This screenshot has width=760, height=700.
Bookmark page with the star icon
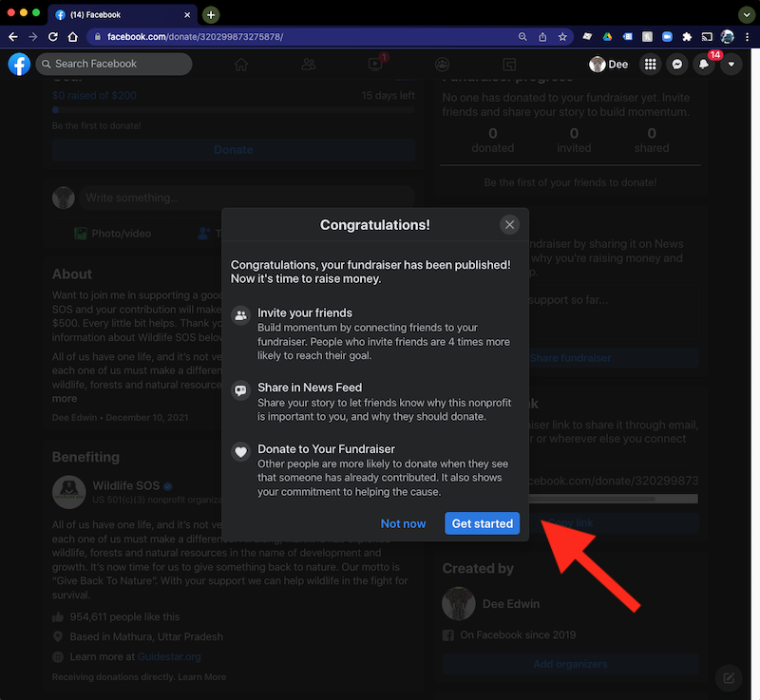[x=562, y=37]
